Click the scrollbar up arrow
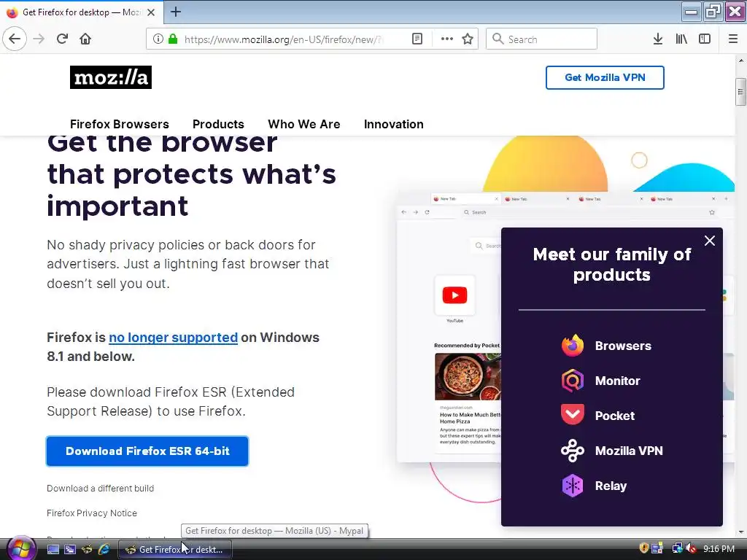747x560 pixels. pos(740,61)
